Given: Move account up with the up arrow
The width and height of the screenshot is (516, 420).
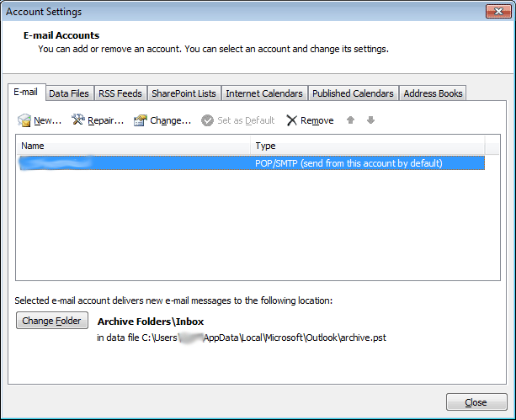Looking at the screenshot, I should (351, 120).
